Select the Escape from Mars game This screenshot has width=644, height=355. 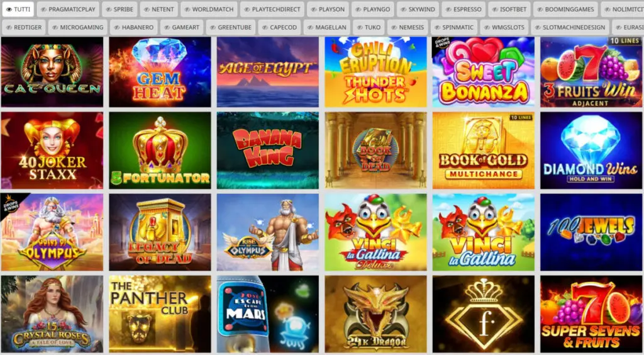click(x=267, y=314)
